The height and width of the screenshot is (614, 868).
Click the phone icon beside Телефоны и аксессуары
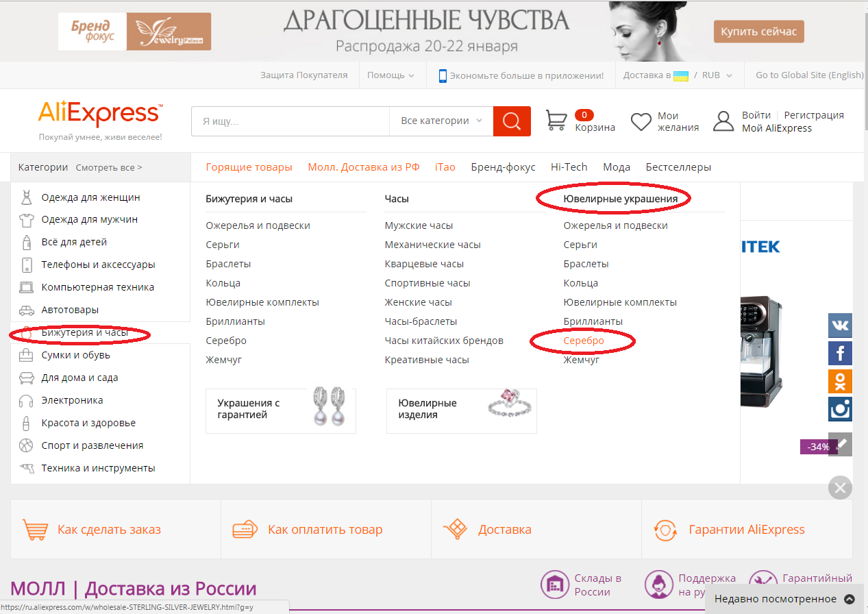pyautogui.click(x=27, y=265)
